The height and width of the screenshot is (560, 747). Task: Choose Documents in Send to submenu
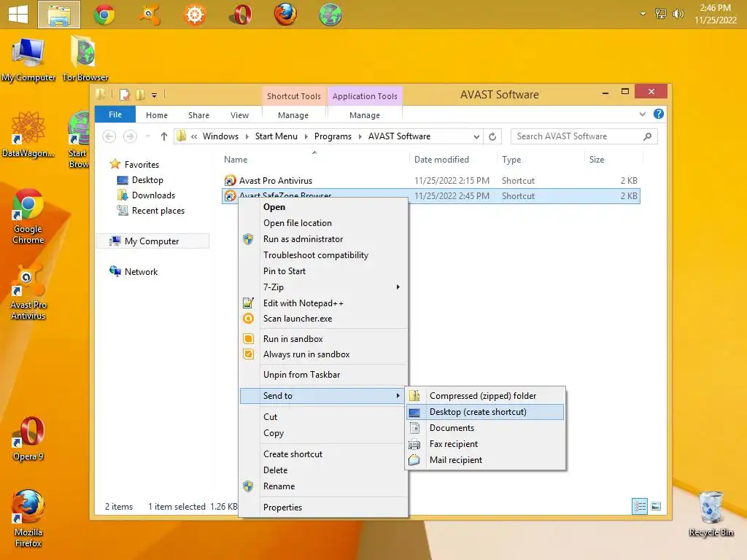(485, 428)
